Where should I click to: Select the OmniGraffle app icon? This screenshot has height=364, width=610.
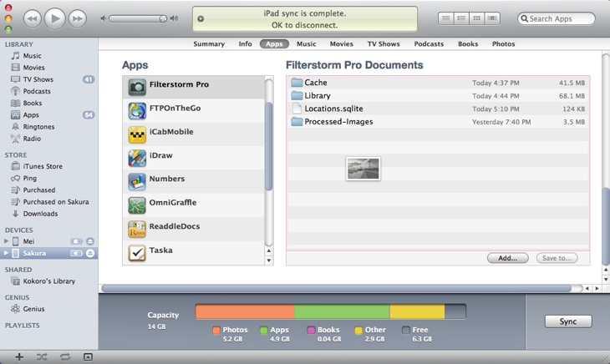137,205
